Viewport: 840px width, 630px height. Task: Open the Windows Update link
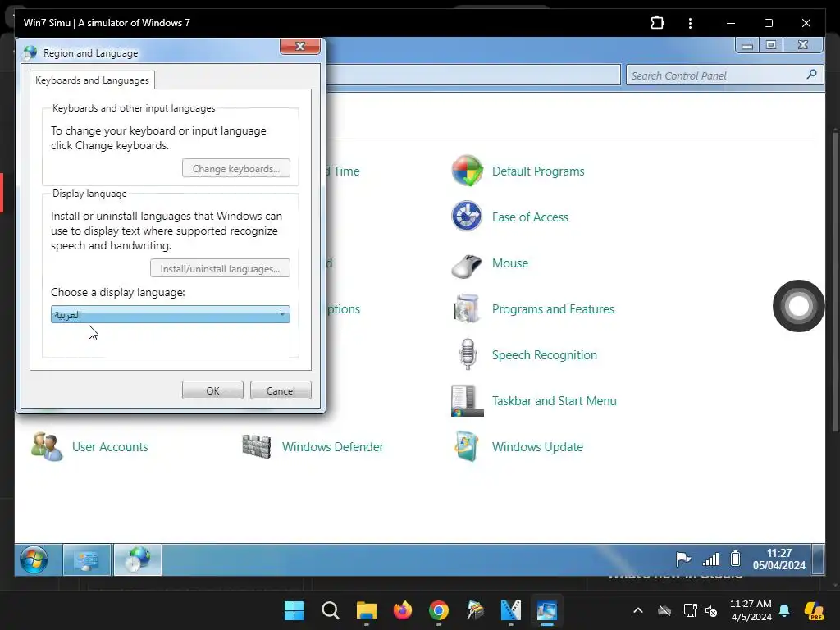537,447
